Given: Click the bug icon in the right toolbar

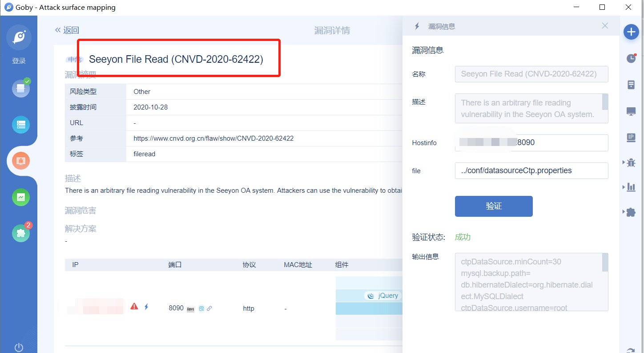Looking at the screenshot, I should (631, 162).
